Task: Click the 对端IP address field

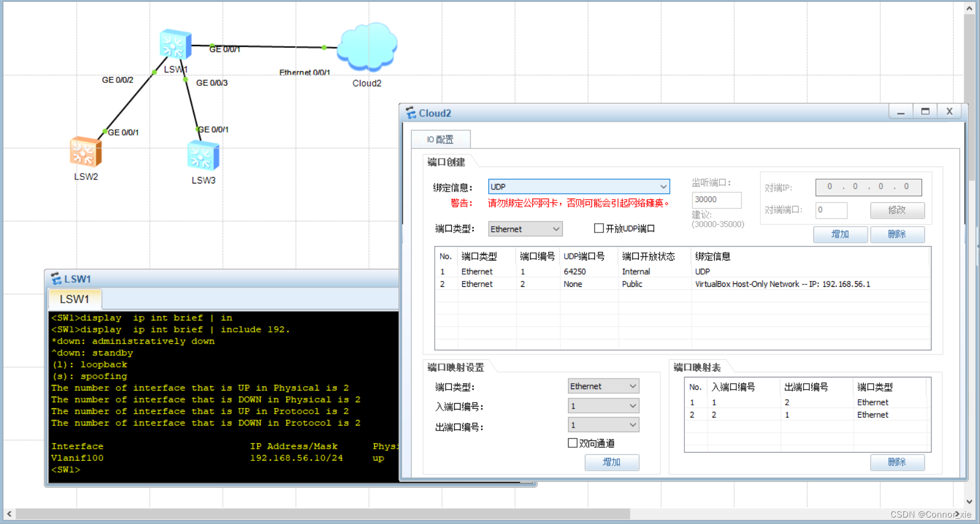Action: coord(868,187)
